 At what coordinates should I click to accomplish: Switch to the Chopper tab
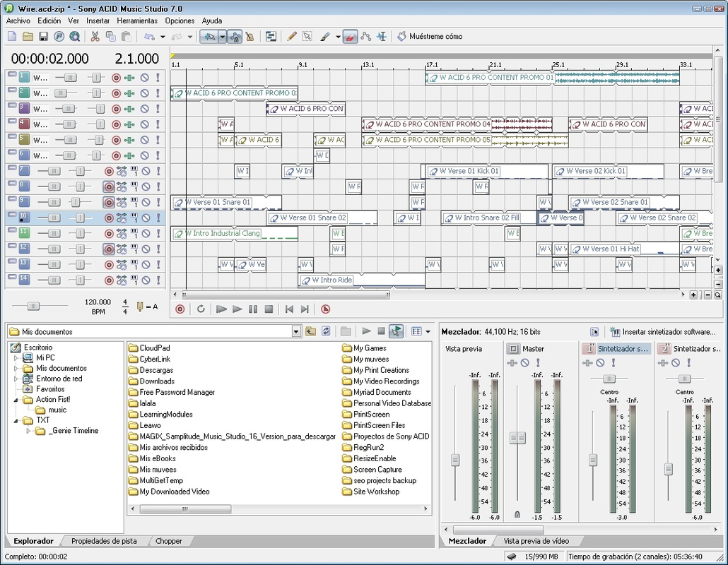168,541
